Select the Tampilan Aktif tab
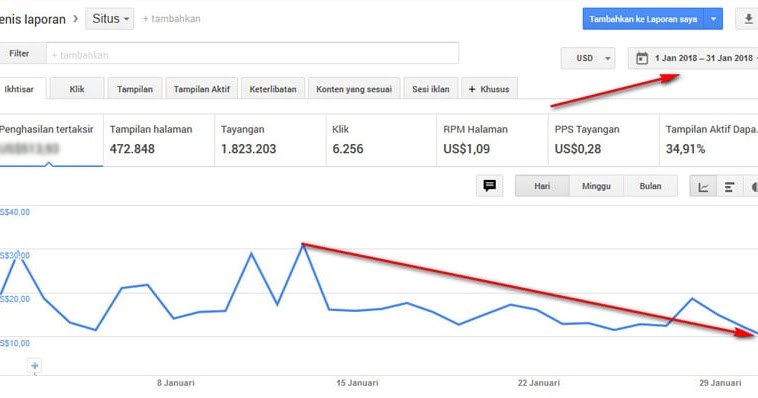Image resolution: width=758 pixels, height=398 pixels. click(202, 89)
